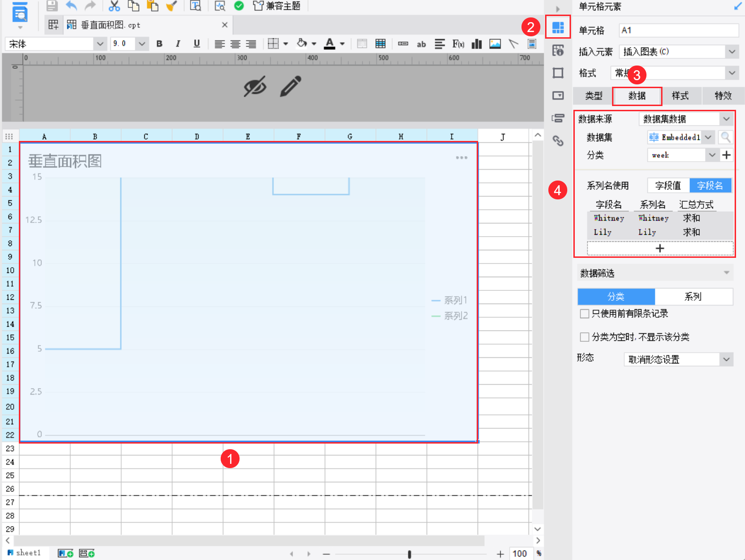Switch to the 数据 tab

(x=637, y=96)
